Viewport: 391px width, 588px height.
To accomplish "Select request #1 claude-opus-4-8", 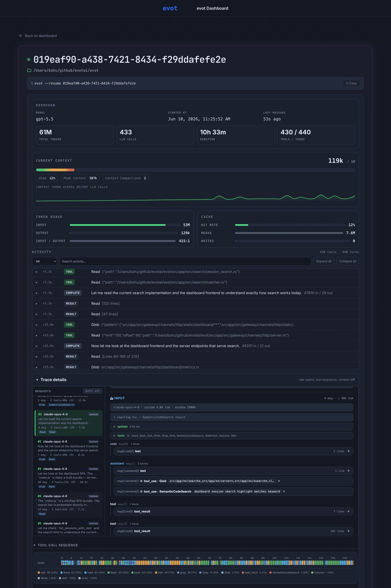I will pyautogui.click(x=69, y=423).
